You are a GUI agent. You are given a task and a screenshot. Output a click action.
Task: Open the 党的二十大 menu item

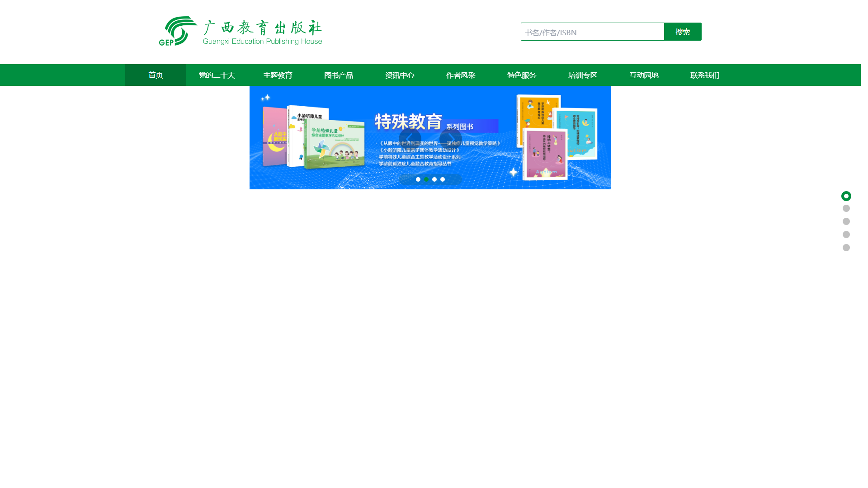(217, 75)
